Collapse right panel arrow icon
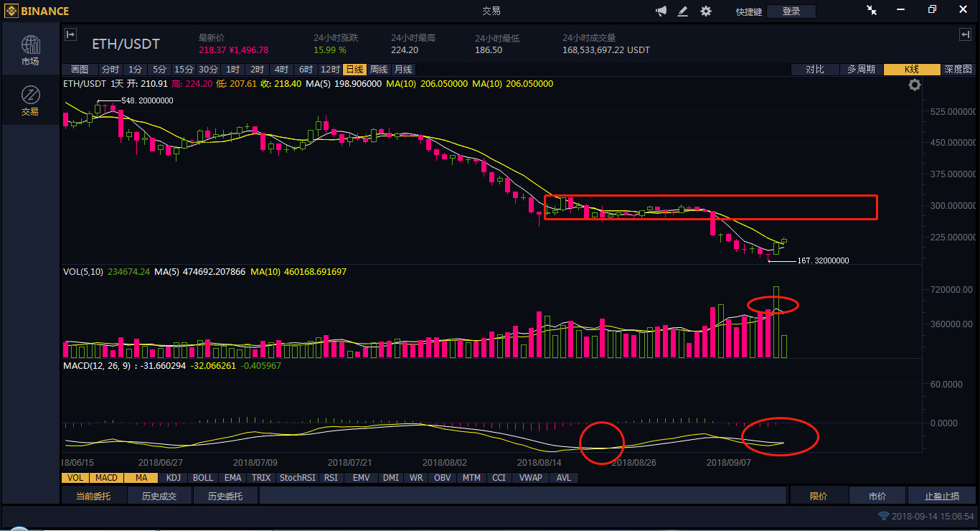The width and height of the screenshot is (980, 531). (965, 34)
